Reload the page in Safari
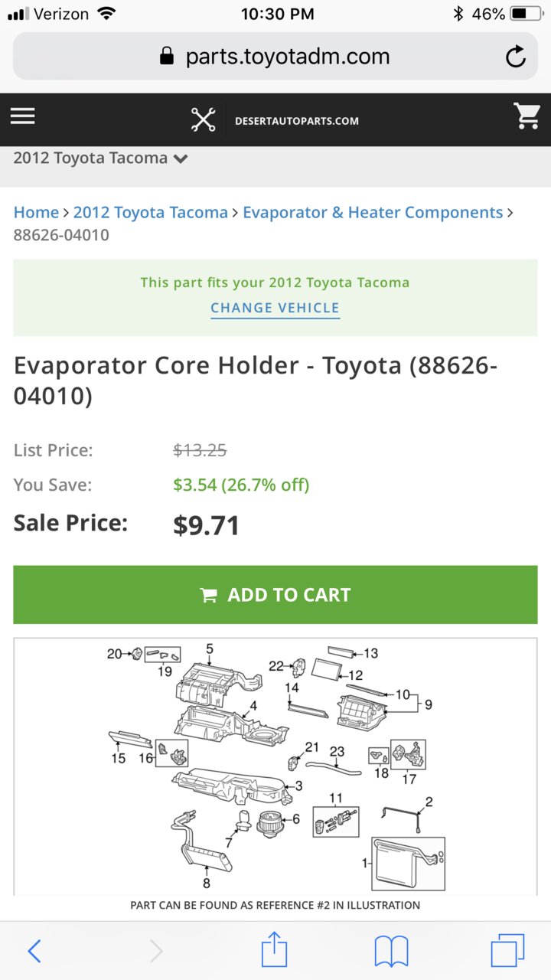Viewport: 551px width, 980px height. [516, 56]
